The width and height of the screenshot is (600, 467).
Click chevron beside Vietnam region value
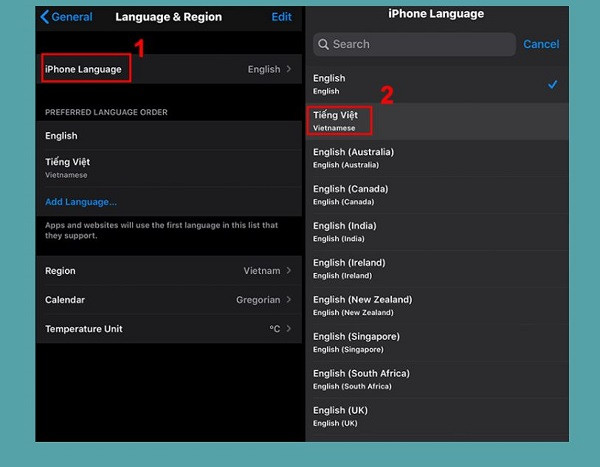click(x=289, y=271)
